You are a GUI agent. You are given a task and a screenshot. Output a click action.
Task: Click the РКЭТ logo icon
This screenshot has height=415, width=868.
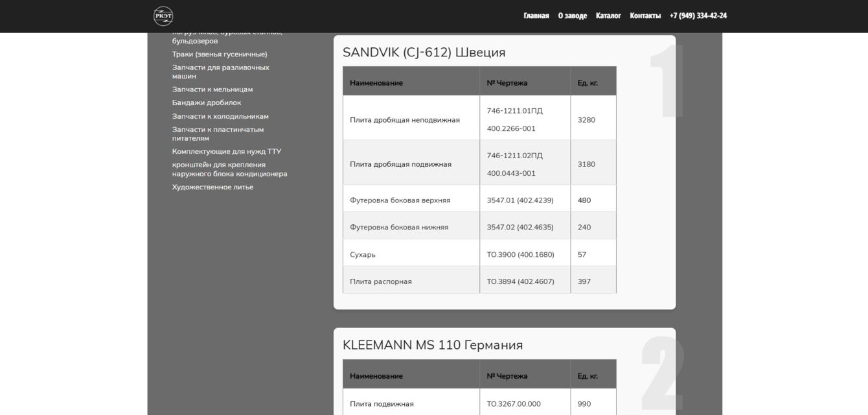[x=163, y=16]
